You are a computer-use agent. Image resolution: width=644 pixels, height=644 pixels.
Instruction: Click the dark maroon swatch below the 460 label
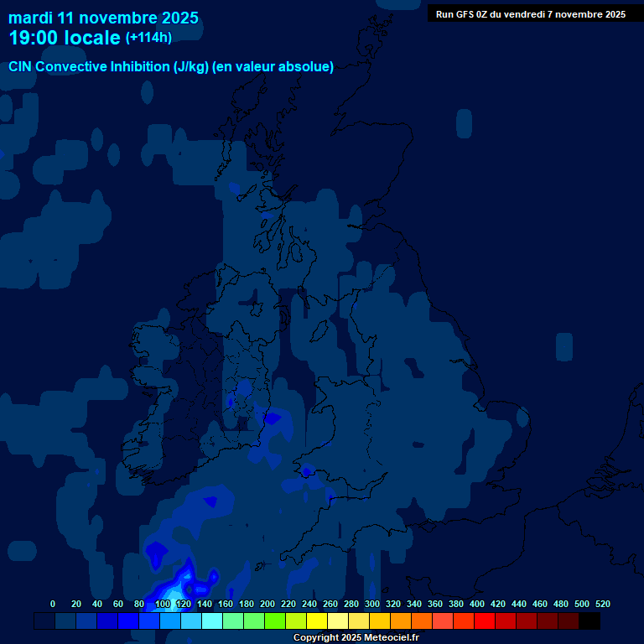coord(548,621)
